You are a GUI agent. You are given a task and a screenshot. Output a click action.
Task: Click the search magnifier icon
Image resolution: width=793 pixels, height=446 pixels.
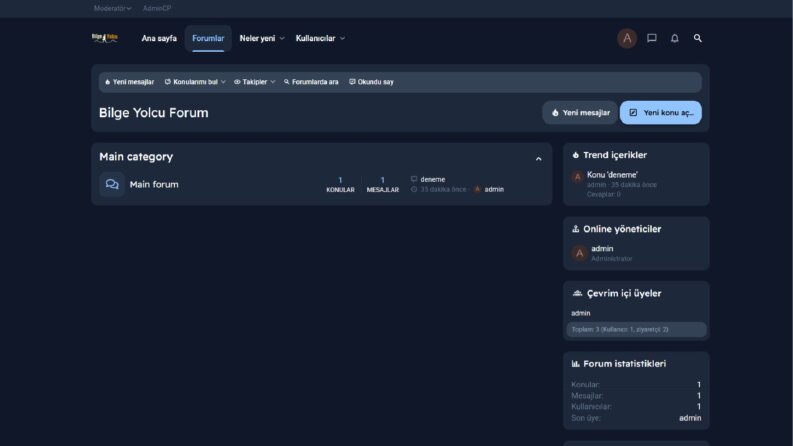click(697, 38)
